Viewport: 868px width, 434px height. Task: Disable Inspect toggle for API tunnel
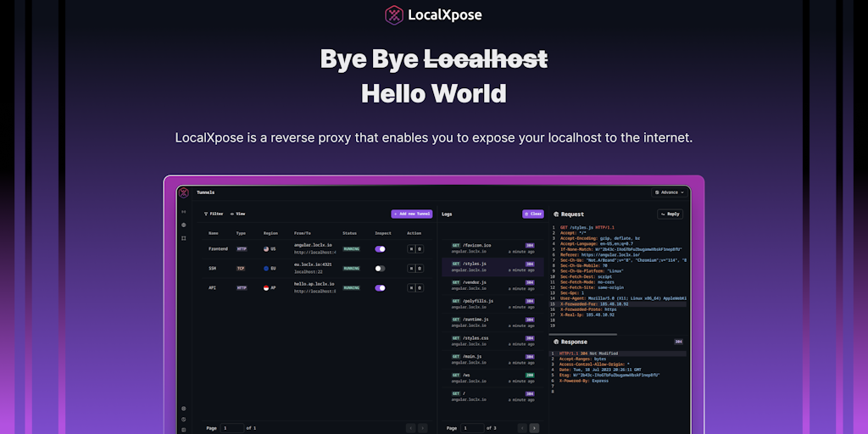pyautogui.click(x=380, y=288)
